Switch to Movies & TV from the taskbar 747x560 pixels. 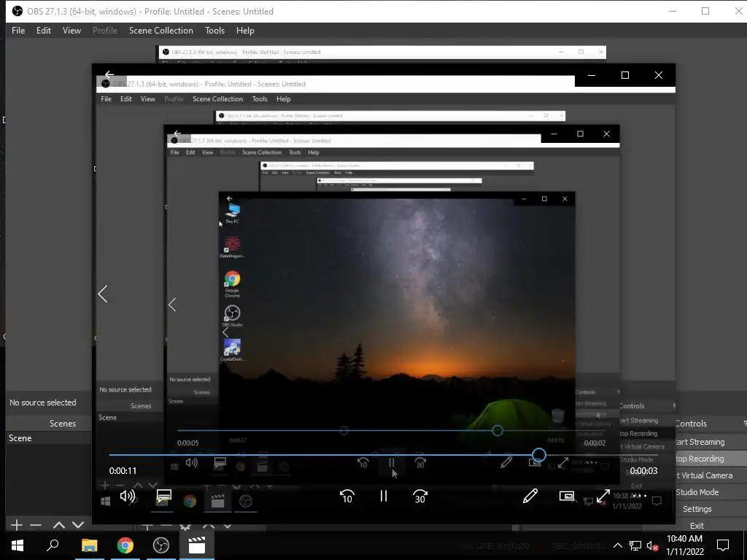coord(197,545)
